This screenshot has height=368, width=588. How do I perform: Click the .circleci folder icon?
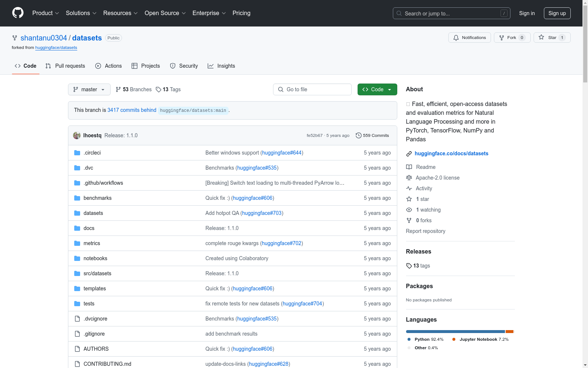tap(77, 153)
